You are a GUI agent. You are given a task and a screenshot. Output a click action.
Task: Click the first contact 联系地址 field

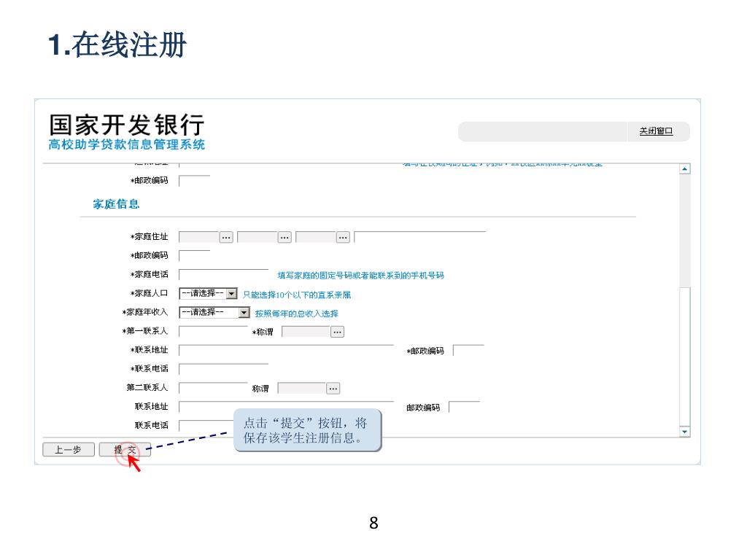(x=286, y=351)
